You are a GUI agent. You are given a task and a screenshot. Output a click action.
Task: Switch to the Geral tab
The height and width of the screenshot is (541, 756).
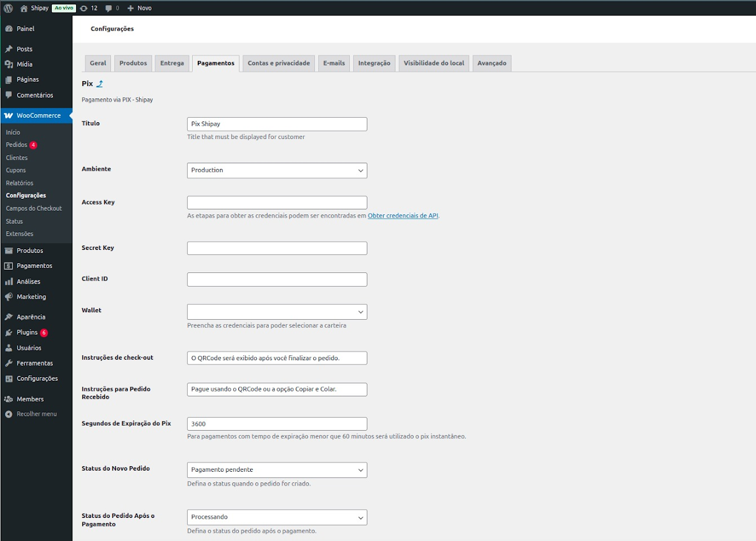pyautogui.click(x=98, y=64)
